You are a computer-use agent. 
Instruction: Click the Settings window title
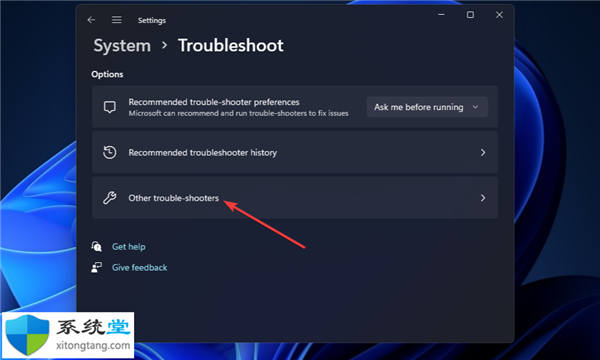click(x=152, y=20)
